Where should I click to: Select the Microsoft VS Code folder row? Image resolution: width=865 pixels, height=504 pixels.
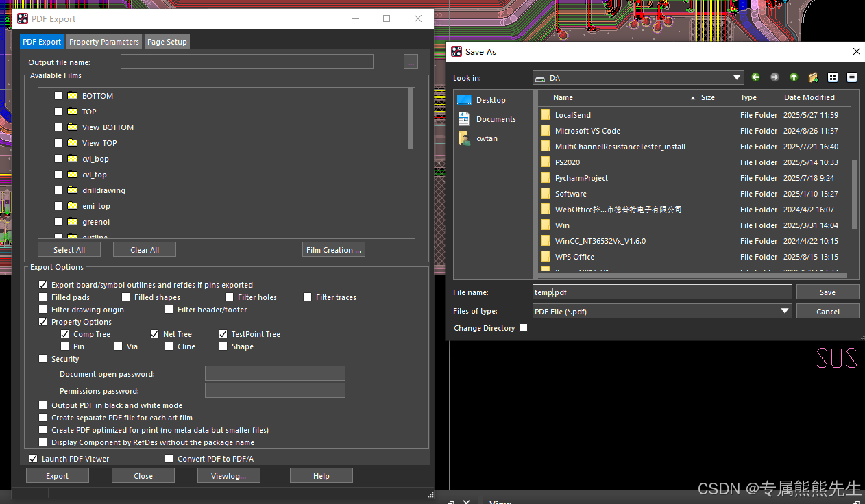[694, 131]
